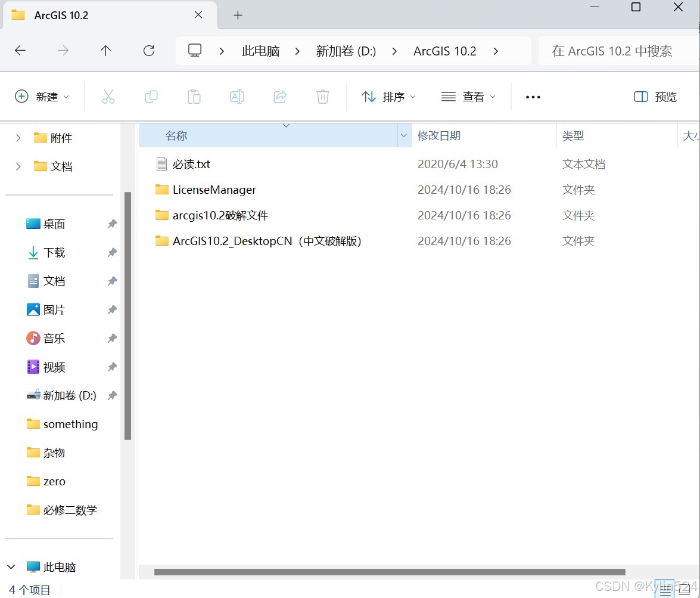Open the 名称 column filter dropdown arrow
This screenshot has height=598, width=700.
[x=404, y=135]
